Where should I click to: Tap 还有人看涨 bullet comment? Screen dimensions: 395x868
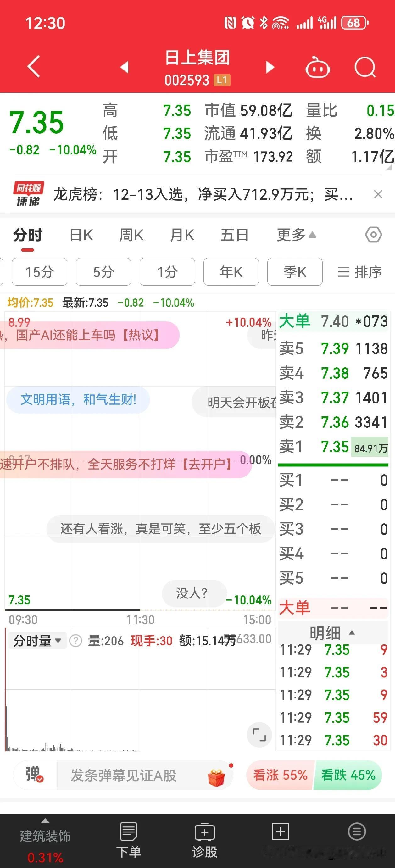click(x=161, y=529)
